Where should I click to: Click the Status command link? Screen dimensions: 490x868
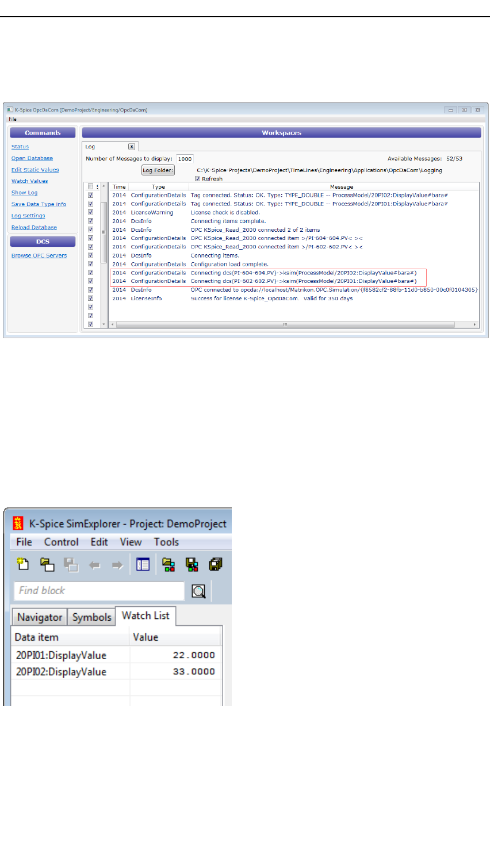tap(20, 147)
